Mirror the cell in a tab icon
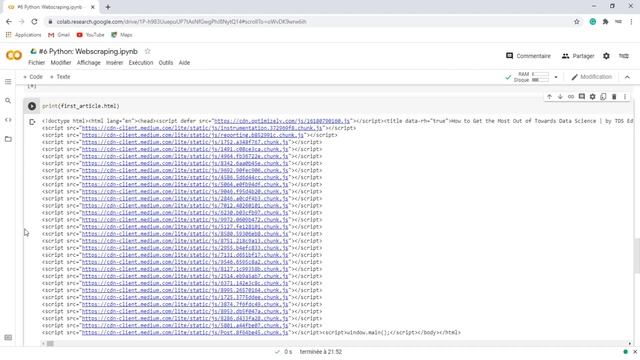The image size is (640, 360). [x=603, y=97]
